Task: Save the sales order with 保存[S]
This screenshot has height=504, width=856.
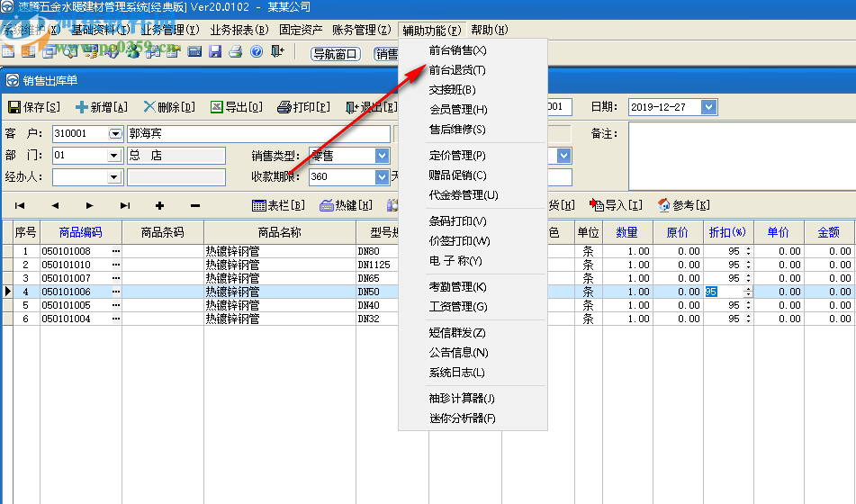Action: (x=34, y=107)
